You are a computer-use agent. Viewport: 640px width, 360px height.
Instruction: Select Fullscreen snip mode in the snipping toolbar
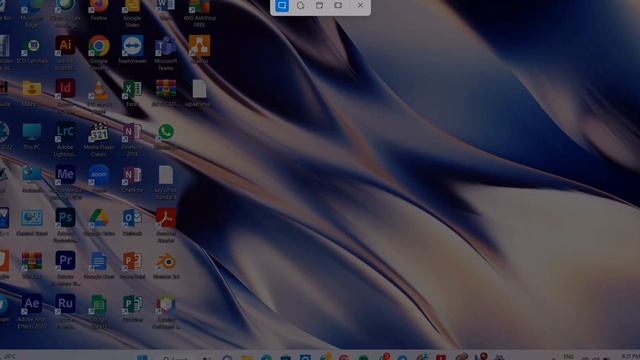[338, 6]
